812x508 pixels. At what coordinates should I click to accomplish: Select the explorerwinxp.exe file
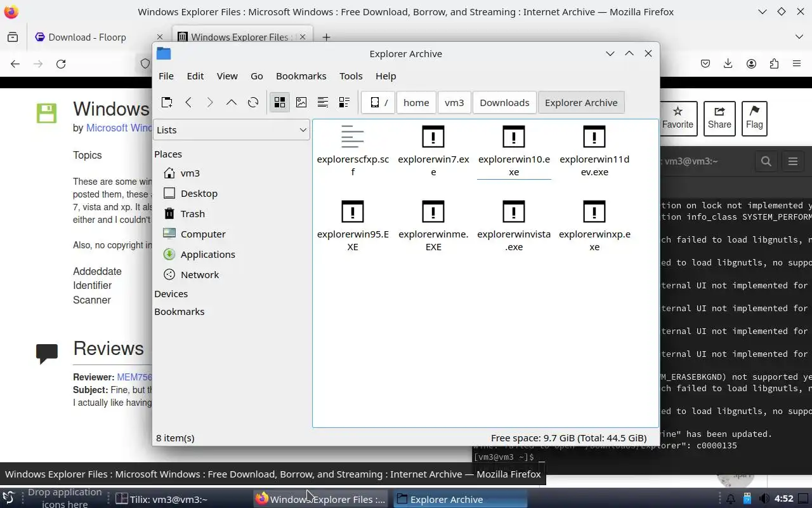coord(594,226)
